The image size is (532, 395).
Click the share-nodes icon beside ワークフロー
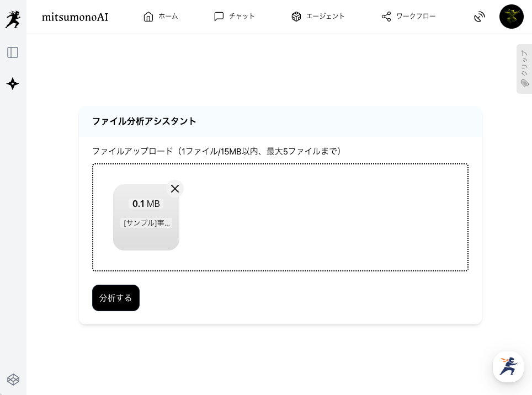386,17
